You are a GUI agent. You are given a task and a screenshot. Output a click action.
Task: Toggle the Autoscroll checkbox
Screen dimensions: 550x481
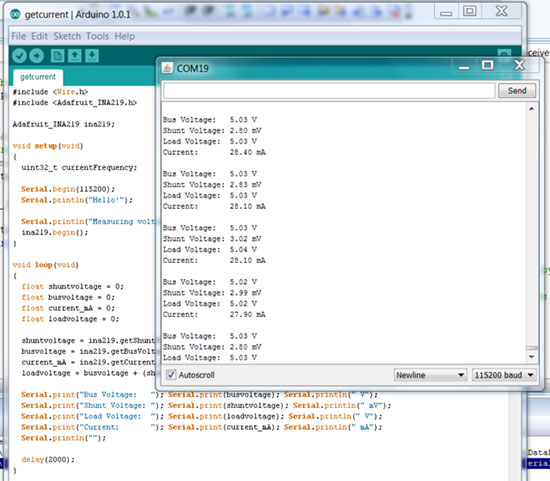(171, 375)
